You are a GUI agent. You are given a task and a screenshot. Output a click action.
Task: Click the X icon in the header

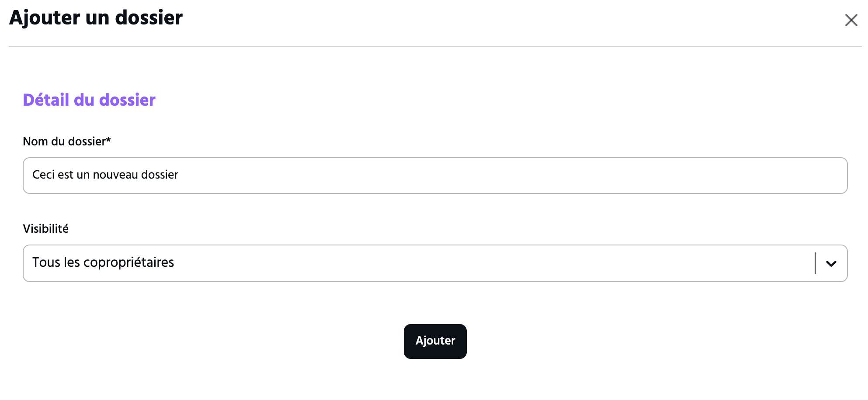[851, 20]
